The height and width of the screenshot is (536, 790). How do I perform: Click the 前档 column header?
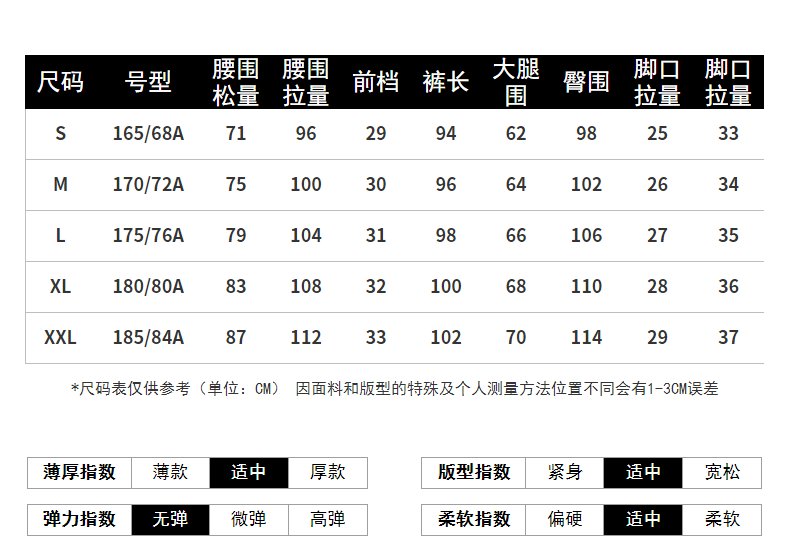click(375, 82)
